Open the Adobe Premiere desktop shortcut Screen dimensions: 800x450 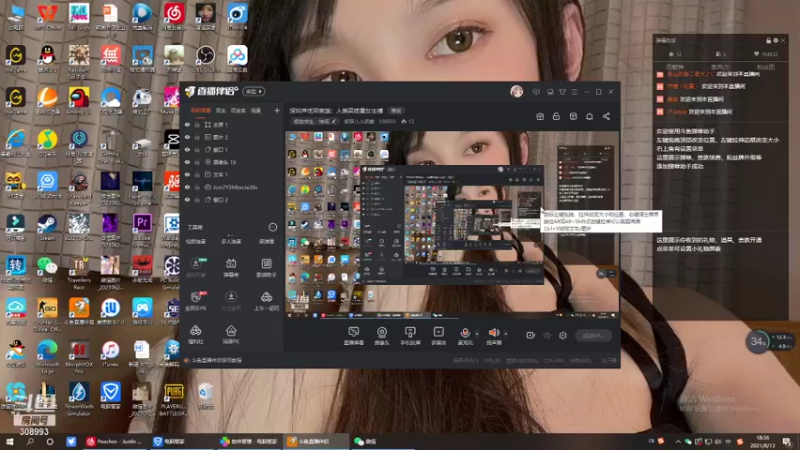pyautogui.click(x=142, y=228)
